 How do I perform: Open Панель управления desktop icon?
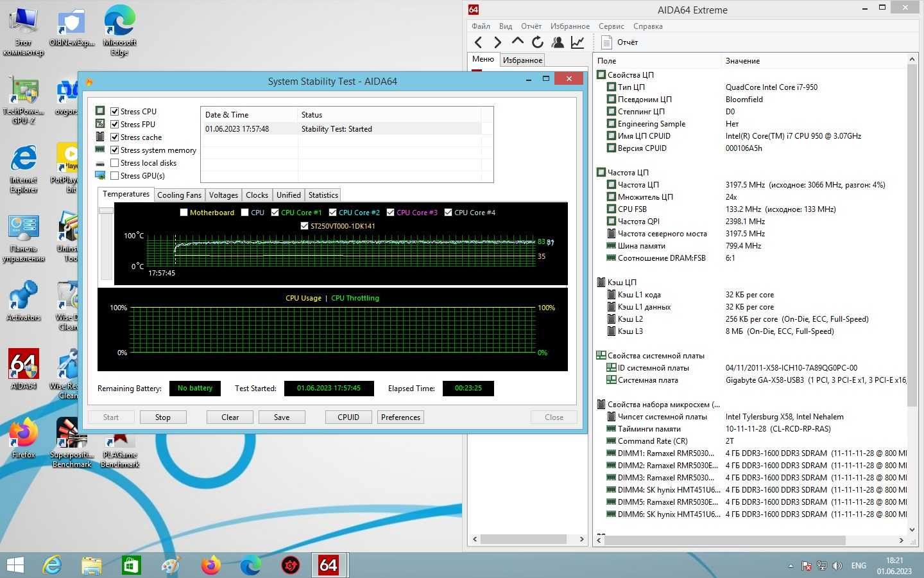coord(24,239)
